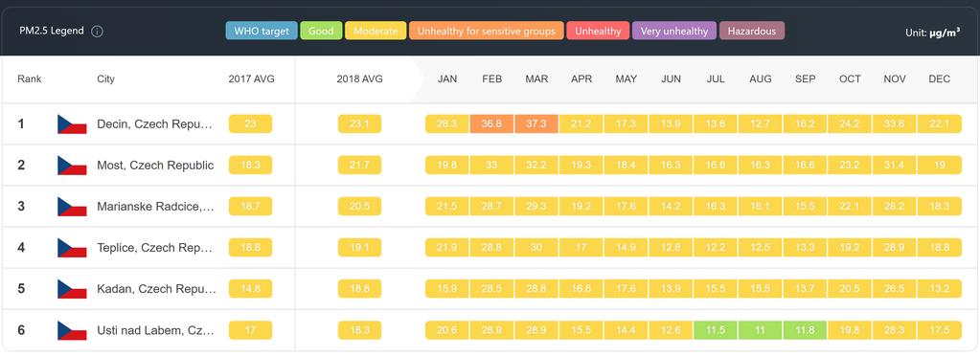Click Usti nad Labem's July value 11.5
980x356 pixels.
click(x=716, y=330)
